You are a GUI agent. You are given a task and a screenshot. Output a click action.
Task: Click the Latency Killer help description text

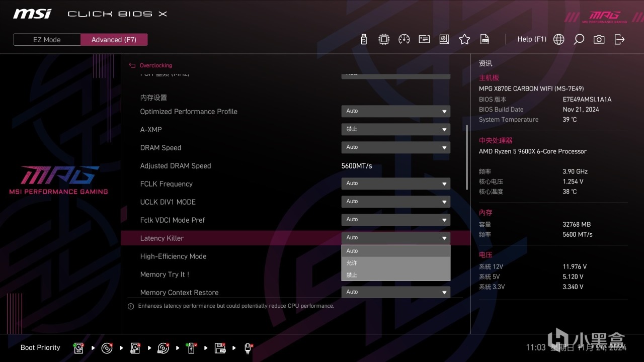[236, 306]
